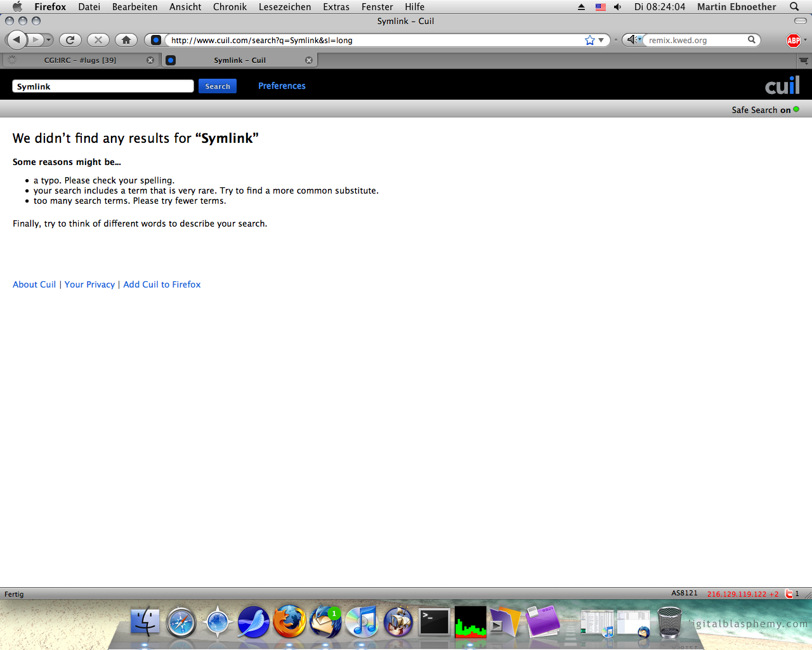This screenshot has width=812, height=650.
Task: Focus the remix.kwed.org browser search field
Action: 696,40
